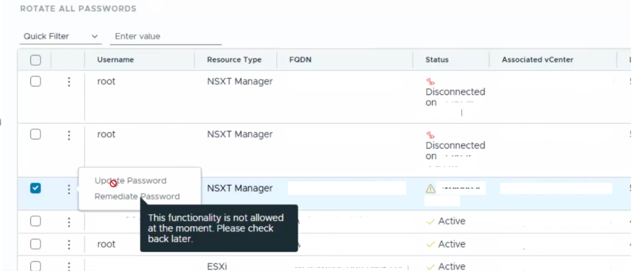The image size is (644, 274).
Task: Uncheck the selected NSXT Manager row
Action: [36, 188]
